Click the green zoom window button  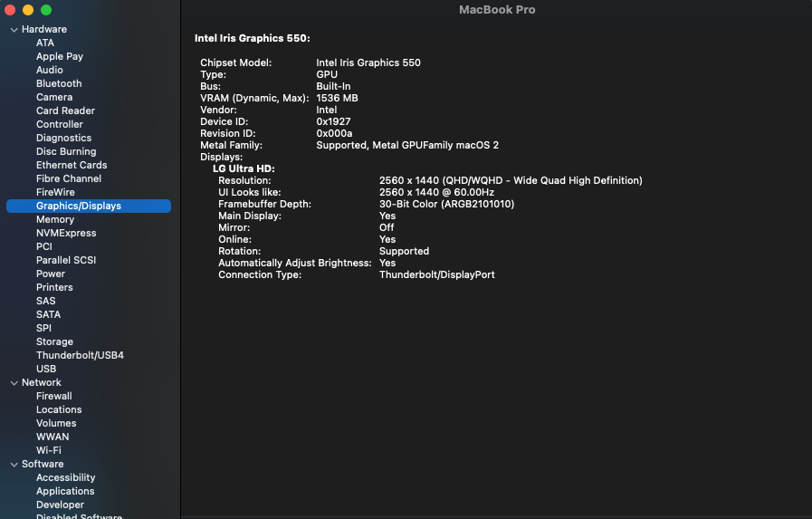46,10
